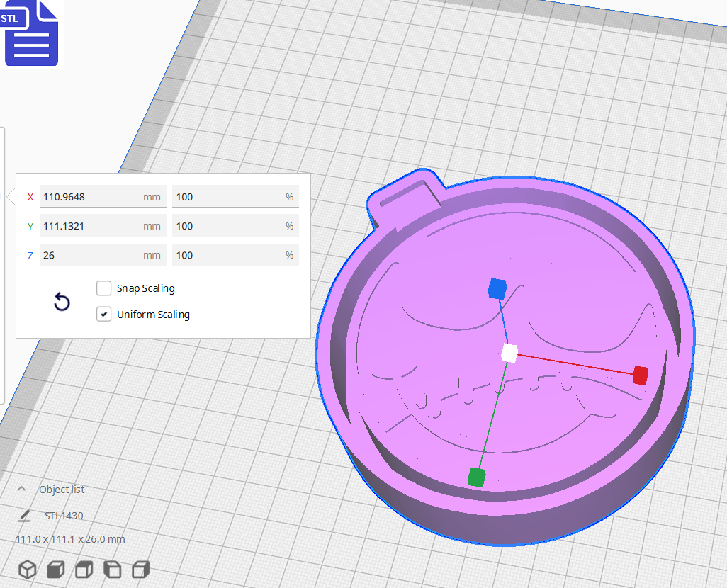727x588 pixels.
Task: Click the green Y-axis scale handle
Action: coord(475,477)
